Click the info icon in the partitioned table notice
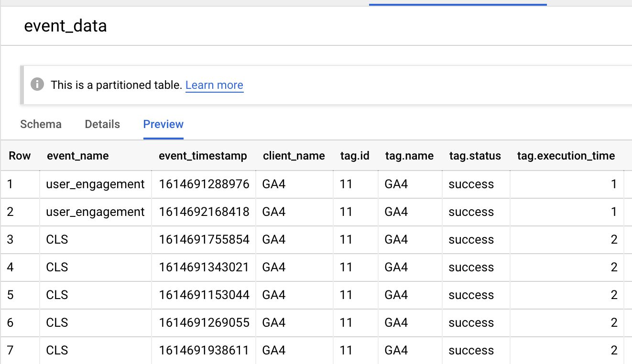 coord(37,85)
